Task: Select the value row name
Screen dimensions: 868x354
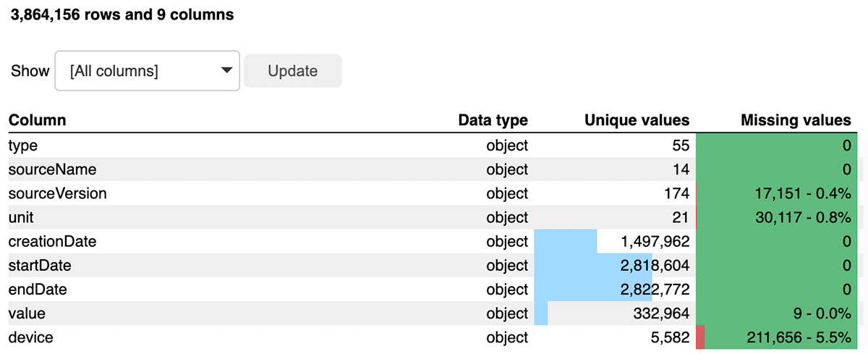Action: click(x=26, y=313)
